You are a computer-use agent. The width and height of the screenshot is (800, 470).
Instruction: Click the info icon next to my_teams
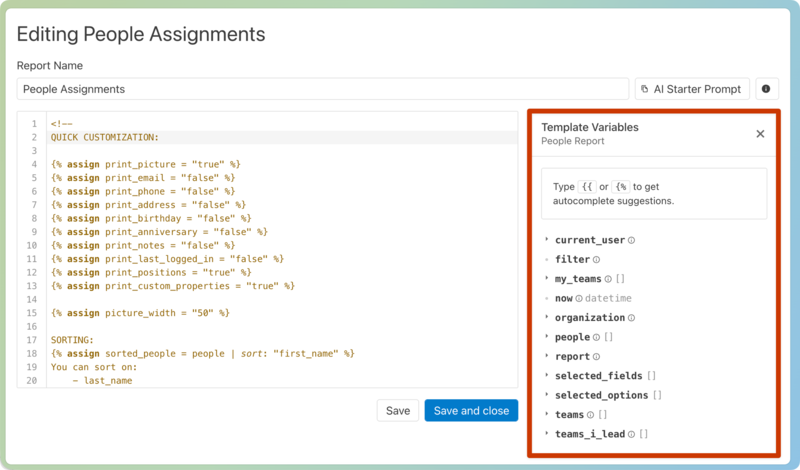[x=608, y=279]
